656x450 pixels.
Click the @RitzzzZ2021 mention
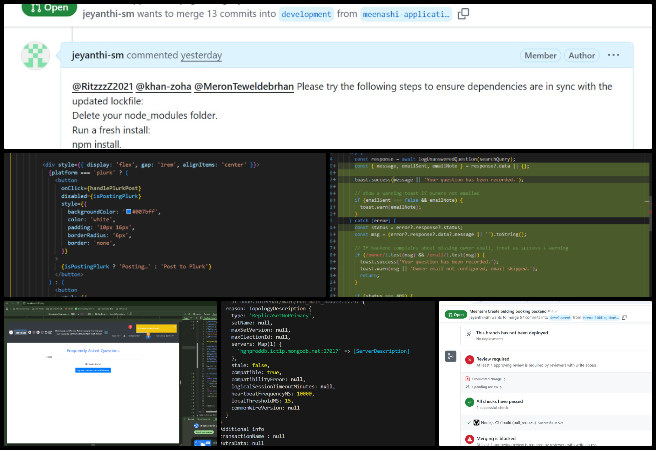click(102, 86)
